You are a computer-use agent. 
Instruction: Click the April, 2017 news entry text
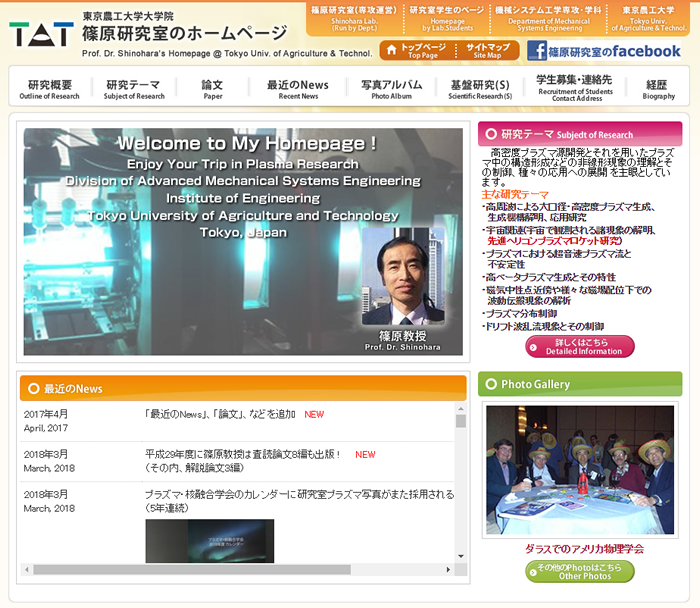(x=220, y=415)
